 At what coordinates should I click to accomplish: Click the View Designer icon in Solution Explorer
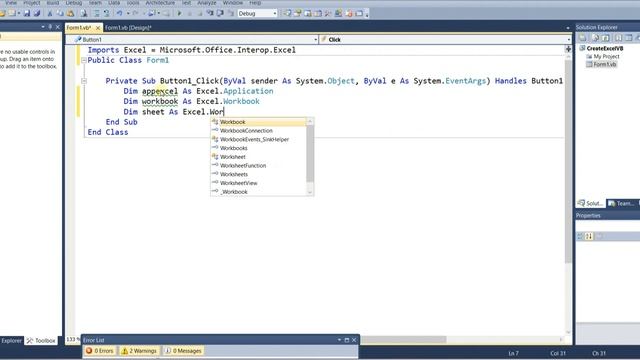(x=629, y=38)
